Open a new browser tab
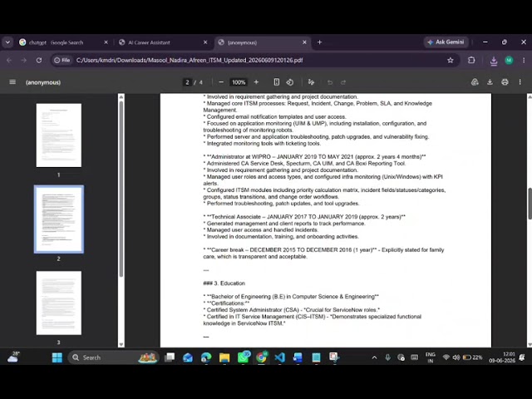This screenshot has height=399, width=532. point(319,42)
